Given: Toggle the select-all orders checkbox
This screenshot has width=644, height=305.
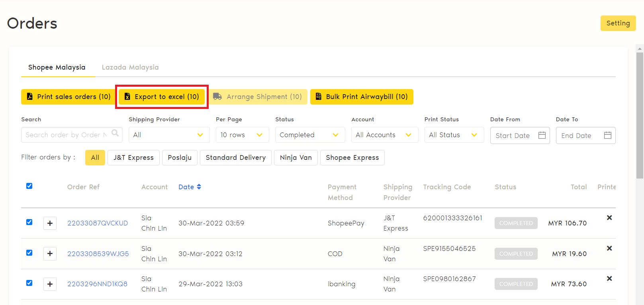Looking at the screenshot, I should click(x=29, y=186).
